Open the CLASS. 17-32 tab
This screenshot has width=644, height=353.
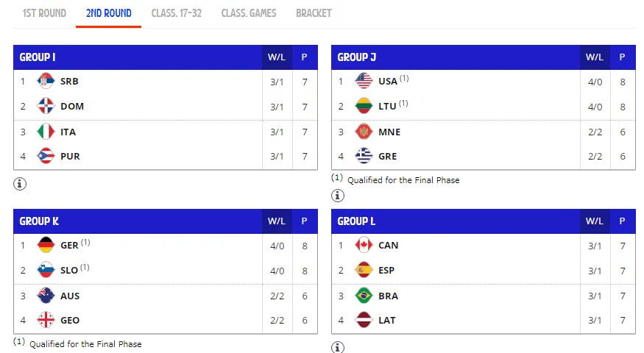pyautogui.click(x=177, y=13)
